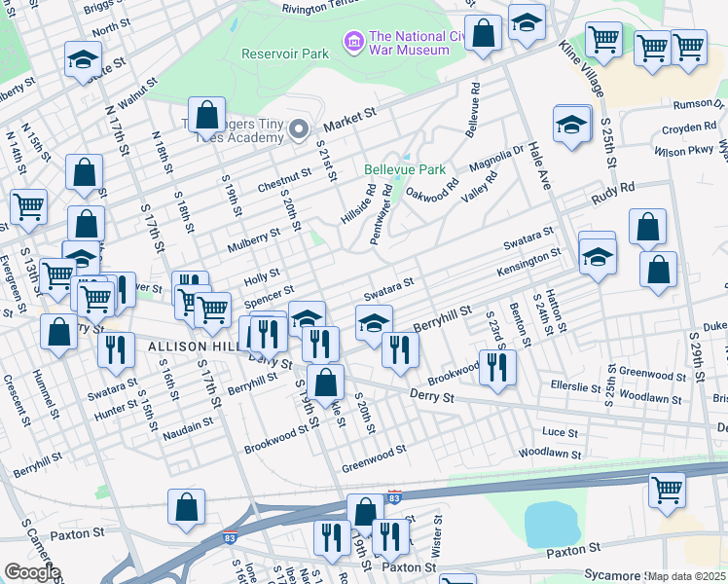The height and width of the screenshot is (584, 728).
Task: Click the Kline Village label
Action: [x=582, y=69]
